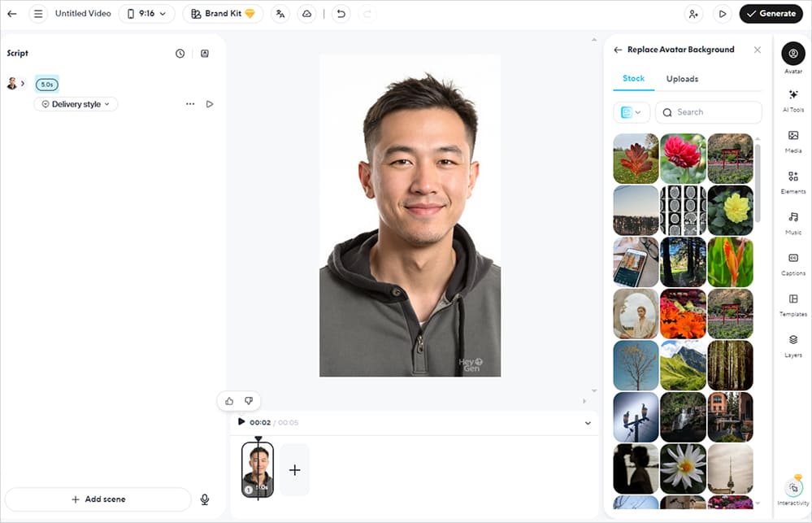Open the Music panel

pos(792,221)
